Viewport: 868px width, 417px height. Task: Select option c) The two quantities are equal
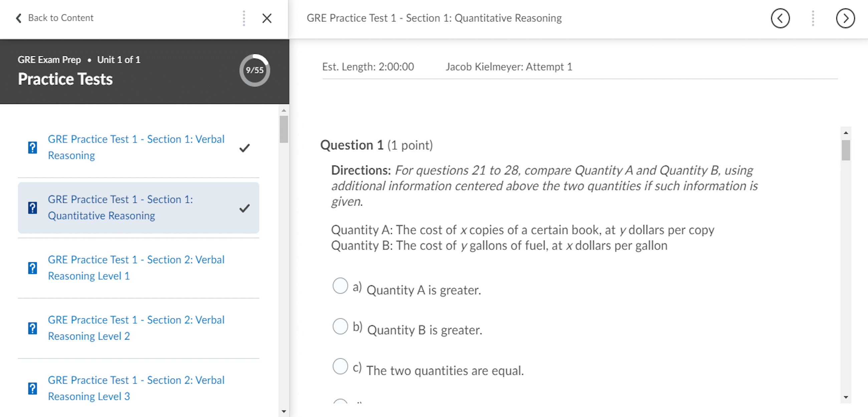340,367
